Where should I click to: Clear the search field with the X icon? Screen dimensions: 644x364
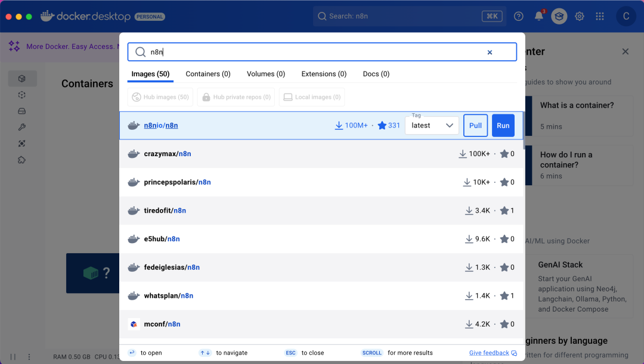[x=490, y=52]
